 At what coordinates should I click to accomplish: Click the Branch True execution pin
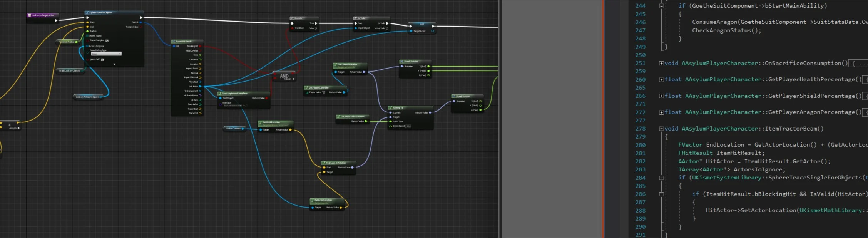coord(316,23)
